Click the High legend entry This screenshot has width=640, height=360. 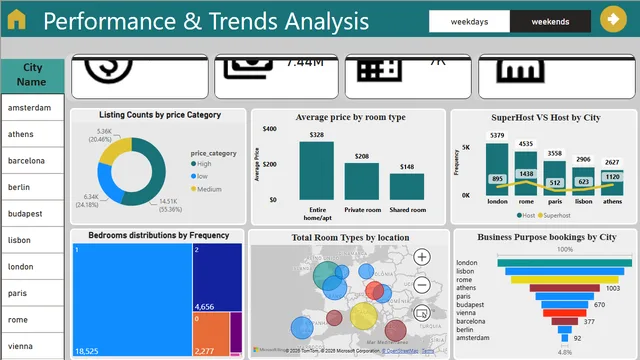pyautogui.click(x=201, y=164)
